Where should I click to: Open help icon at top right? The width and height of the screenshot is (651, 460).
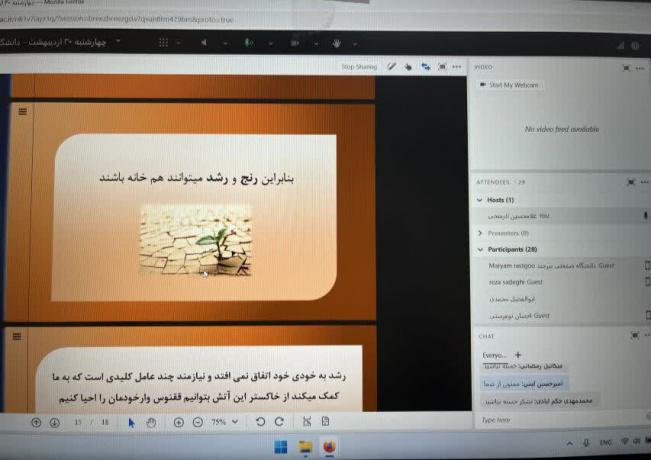click(635, 46)
